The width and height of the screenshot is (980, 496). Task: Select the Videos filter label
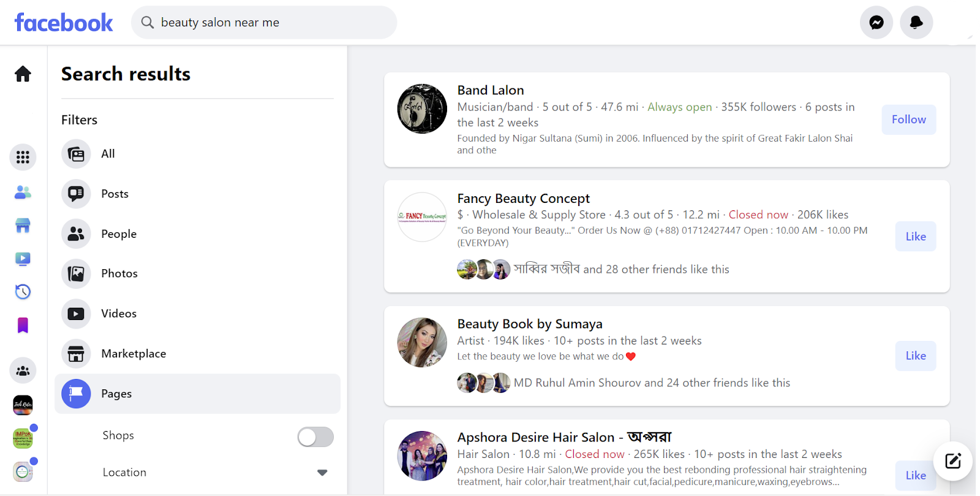(x=119, y=314)
